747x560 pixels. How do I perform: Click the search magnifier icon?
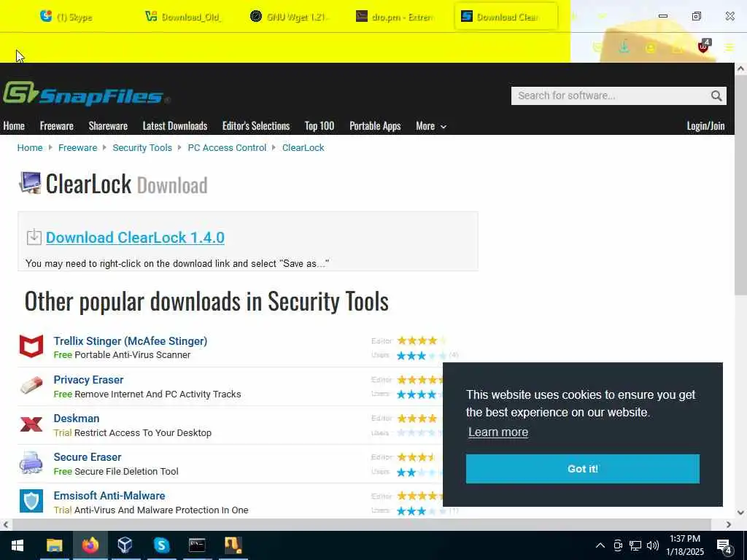click(716, 96)
